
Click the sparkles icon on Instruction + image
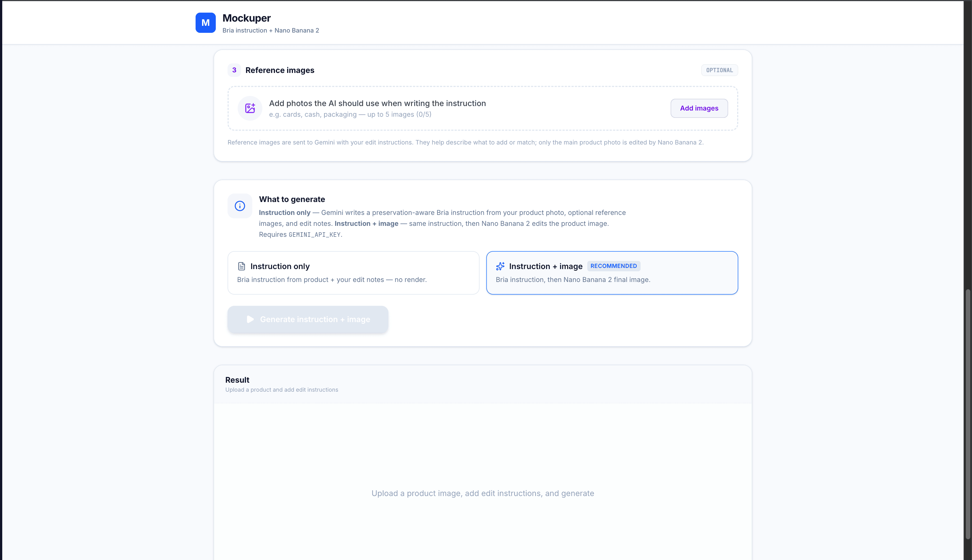point(500,266)
